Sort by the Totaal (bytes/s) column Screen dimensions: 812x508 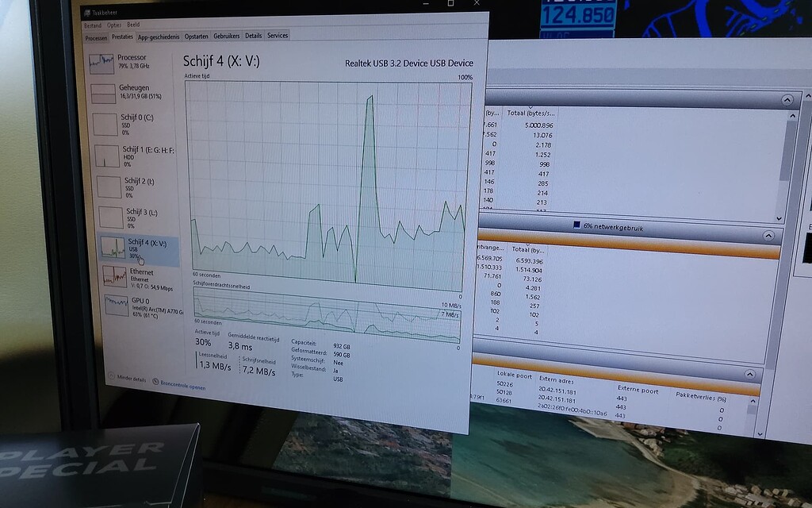(530, 112)
